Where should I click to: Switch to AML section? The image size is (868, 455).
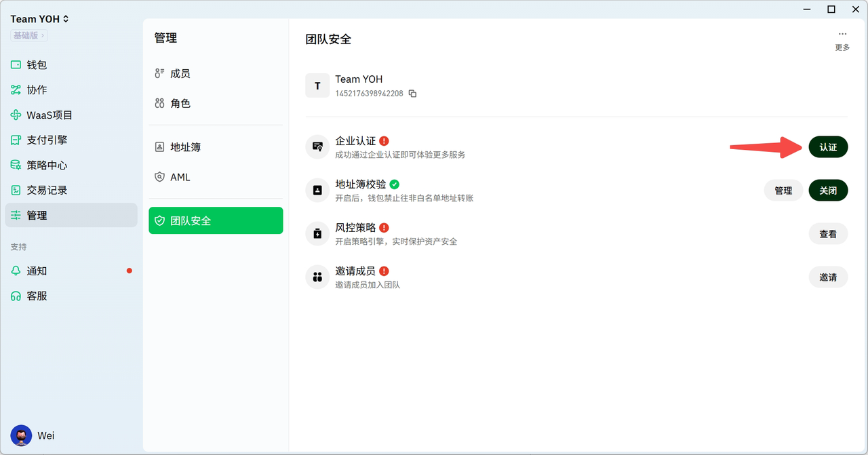click(x=180, y=177)
